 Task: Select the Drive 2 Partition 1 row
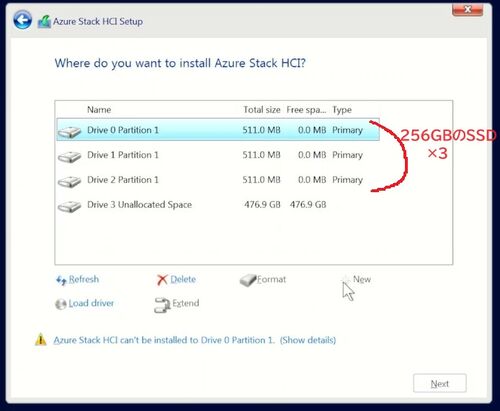click(218, 180)
